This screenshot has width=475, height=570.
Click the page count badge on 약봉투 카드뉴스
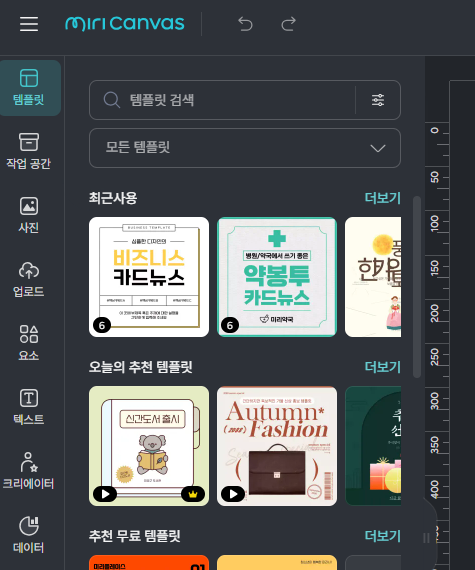point(230,325)
